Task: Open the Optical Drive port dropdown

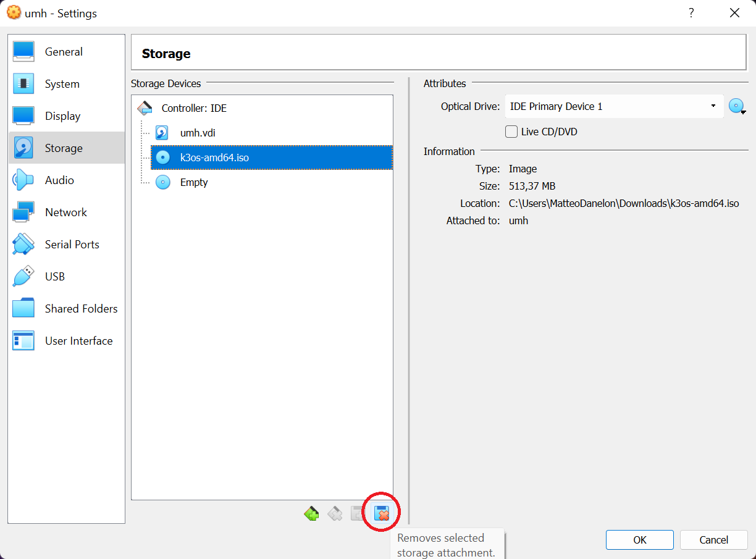Action: (x=614, y=106)
